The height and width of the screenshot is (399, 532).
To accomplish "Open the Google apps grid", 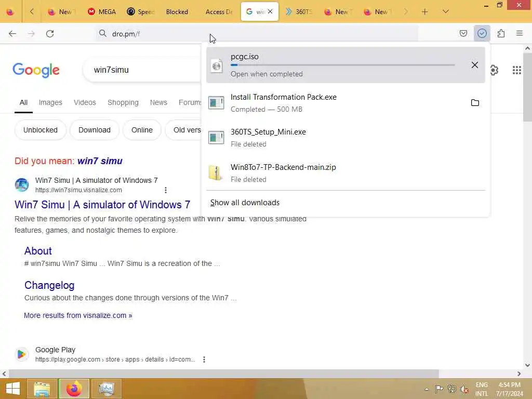I will click(x=517, y=70).
